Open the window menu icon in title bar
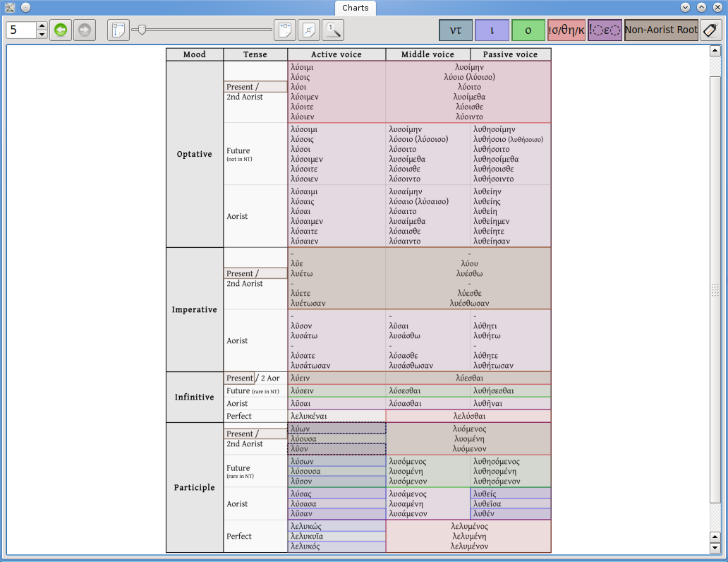The image size is (728, 562). 10,8
